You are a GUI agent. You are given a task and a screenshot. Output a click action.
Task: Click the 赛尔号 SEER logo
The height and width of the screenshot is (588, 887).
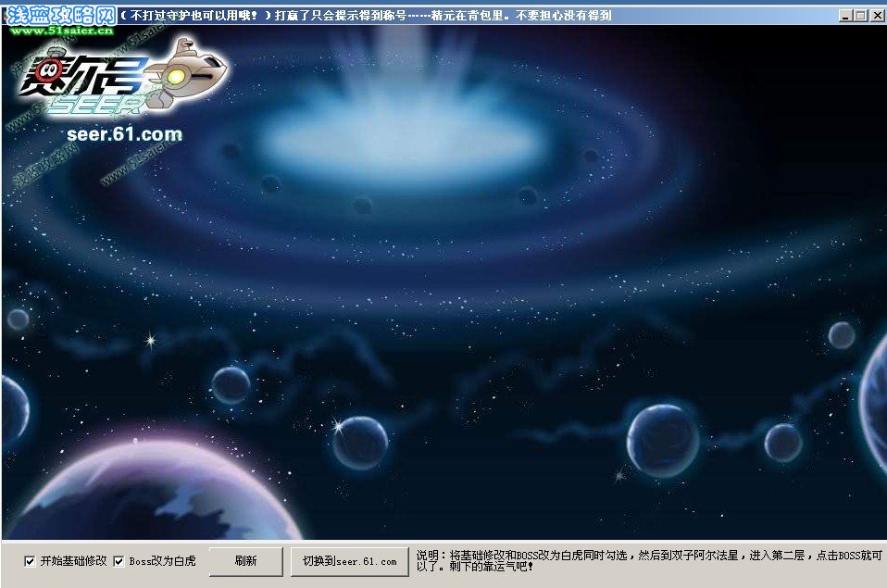[x=121, y=77]
